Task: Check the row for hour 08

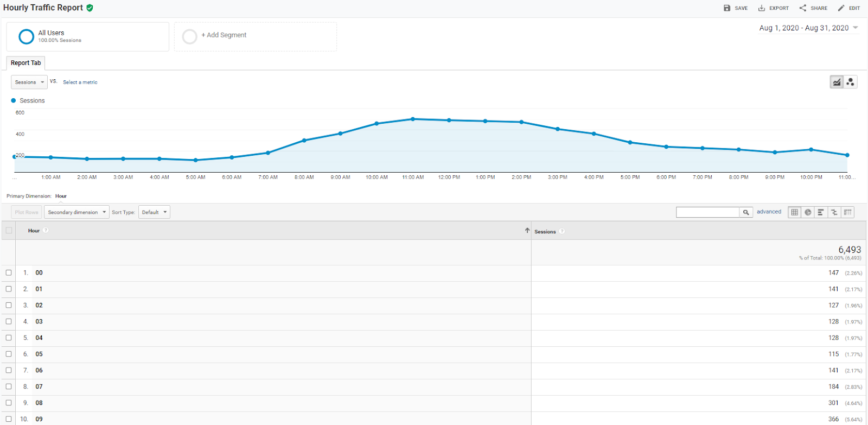Action: tap(9, 403)
